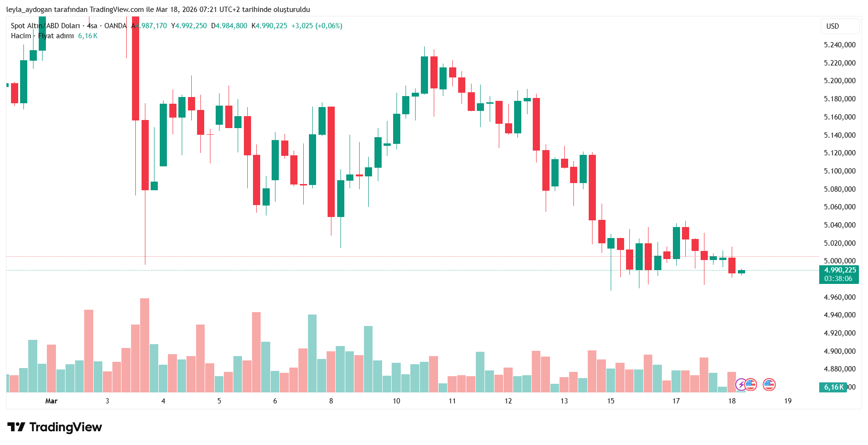
Task: Click the 4.960,000 price axis label
Action: pyautogui.click(x=839, y=297)
